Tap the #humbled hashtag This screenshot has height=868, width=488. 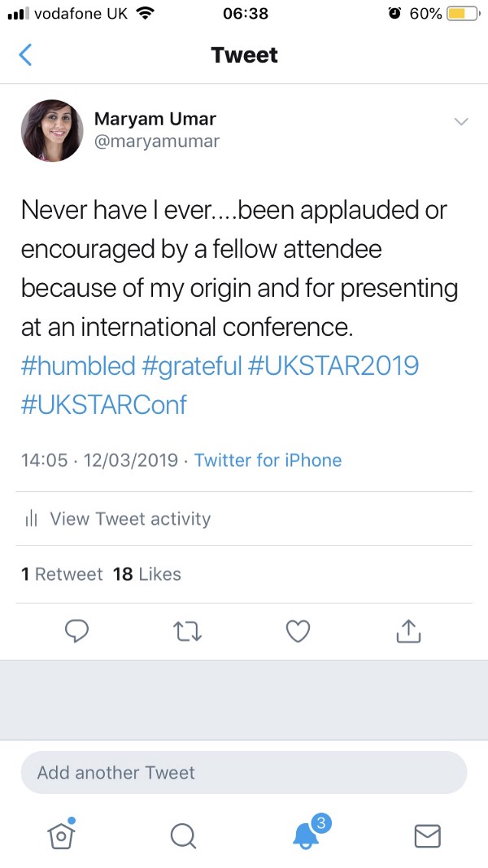click(78, 365)
